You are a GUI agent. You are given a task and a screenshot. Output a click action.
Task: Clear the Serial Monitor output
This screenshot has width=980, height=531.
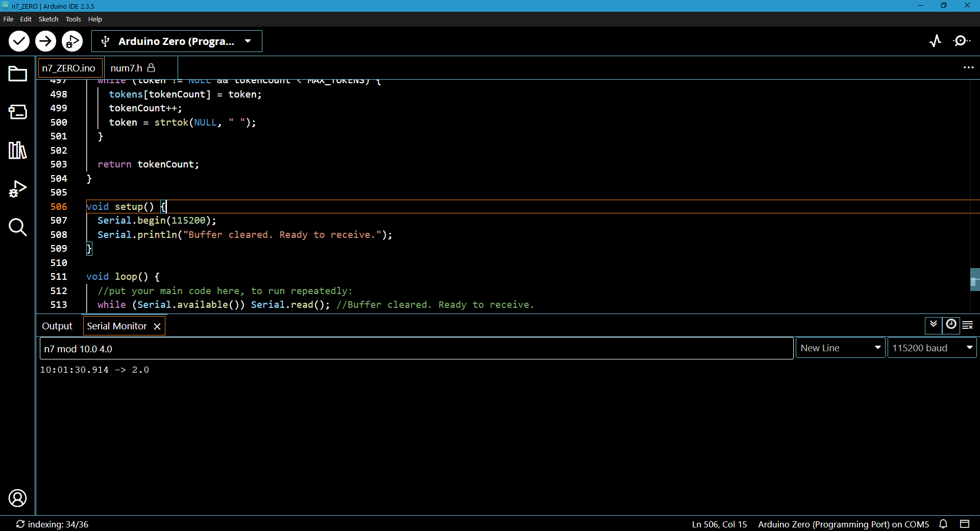pos(968,325)
